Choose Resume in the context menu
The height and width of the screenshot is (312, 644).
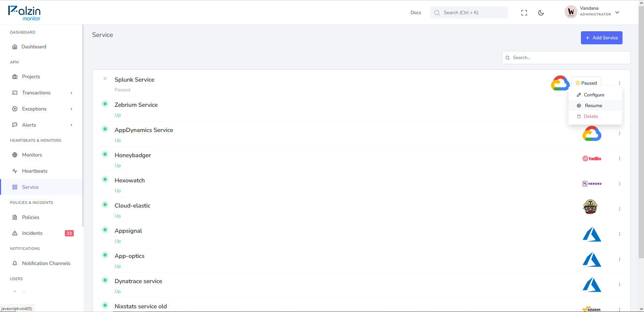[x=595, y=106]
